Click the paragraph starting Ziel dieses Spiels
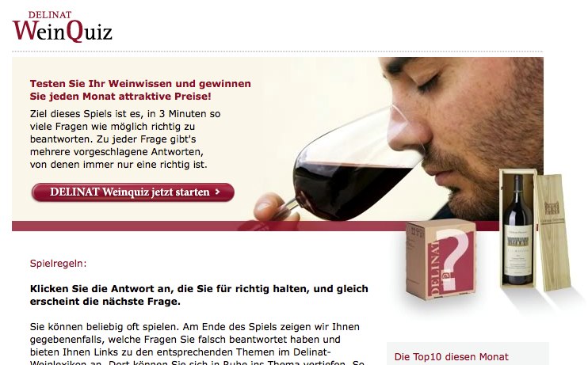The image size is (588, 365). click(x=125, y=139)
